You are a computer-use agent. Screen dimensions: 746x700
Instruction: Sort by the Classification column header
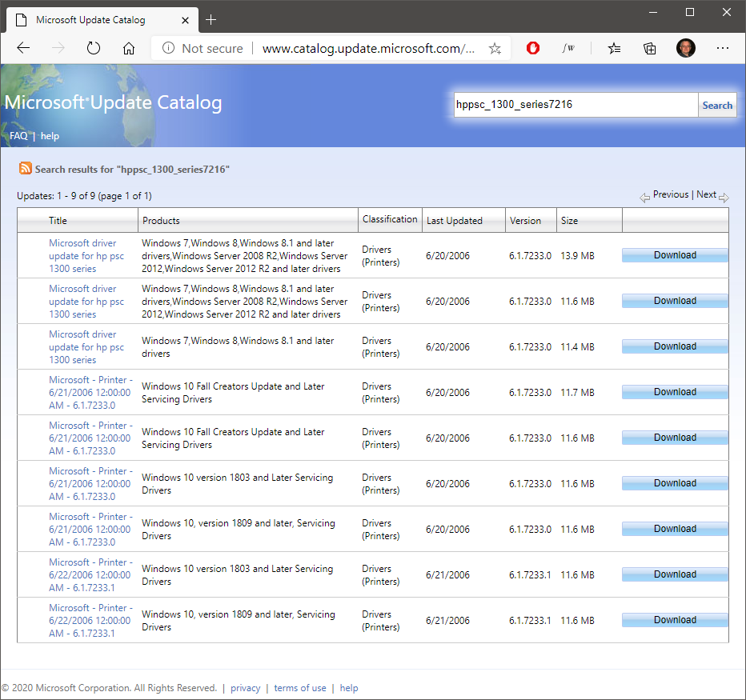(x=390, y=219)
